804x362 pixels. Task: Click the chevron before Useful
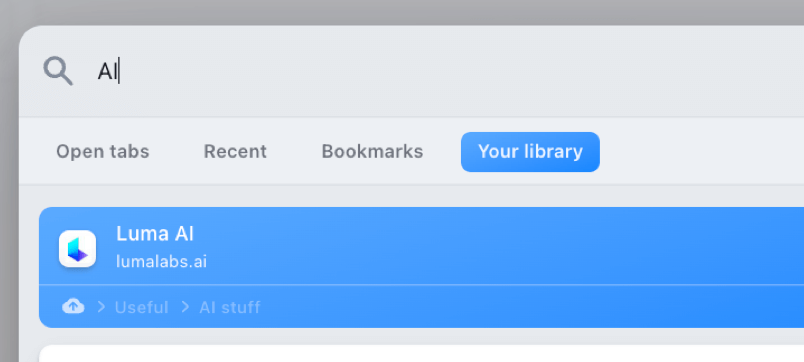102,307
